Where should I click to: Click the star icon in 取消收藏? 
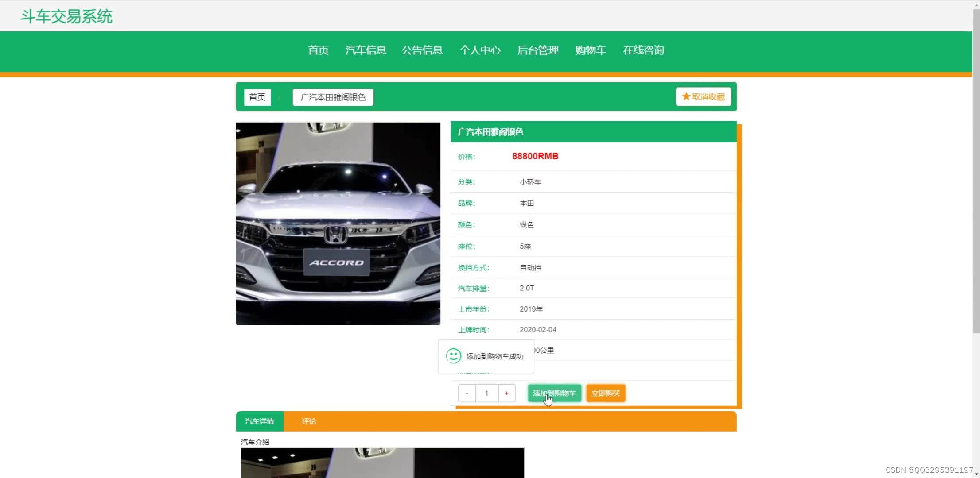tap(686, 96)
